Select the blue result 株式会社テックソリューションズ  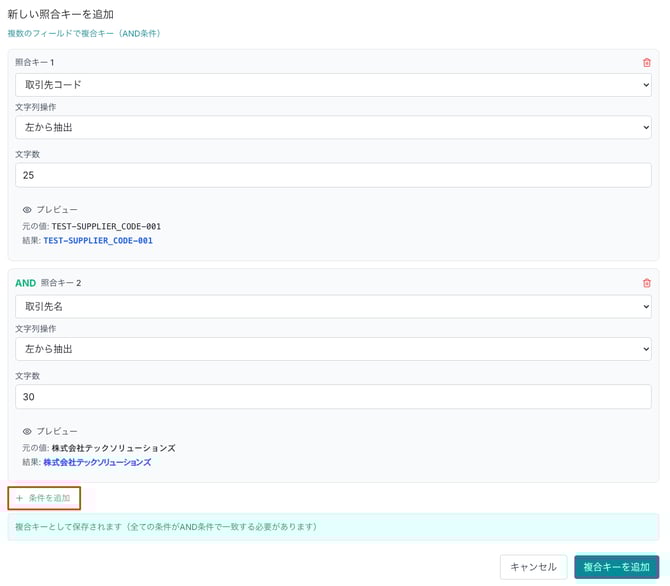coord(97,462)
